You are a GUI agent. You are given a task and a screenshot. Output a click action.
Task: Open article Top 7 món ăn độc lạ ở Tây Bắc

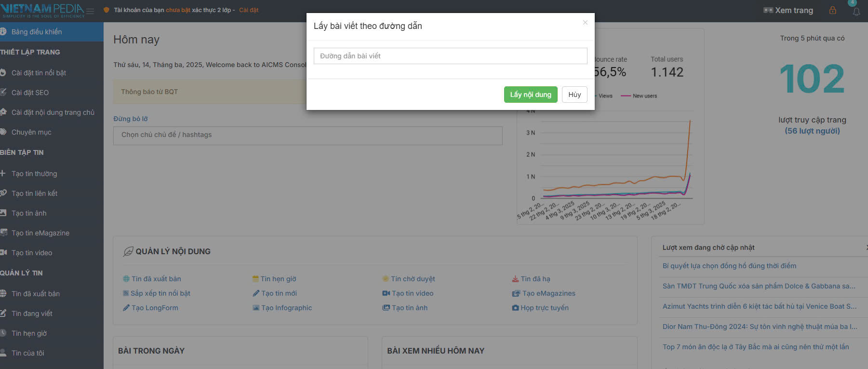pyautogui.click(x=756, y=347)
